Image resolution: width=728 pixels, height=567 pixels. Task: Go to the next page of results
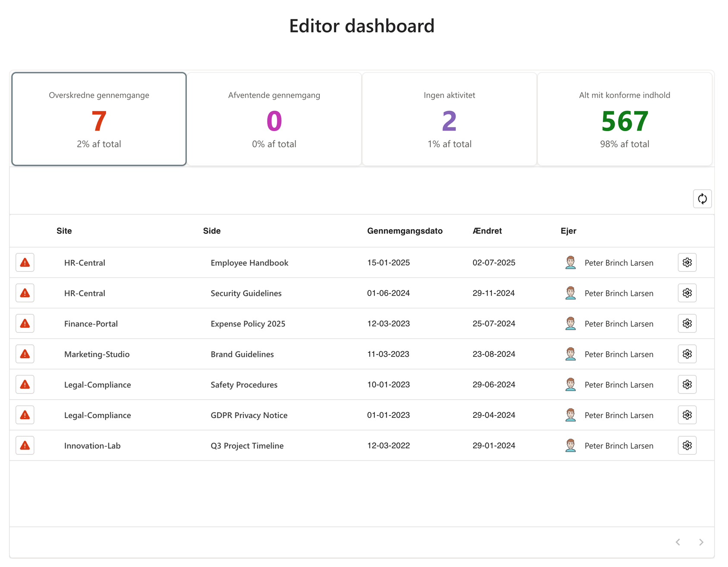(701, 542)
